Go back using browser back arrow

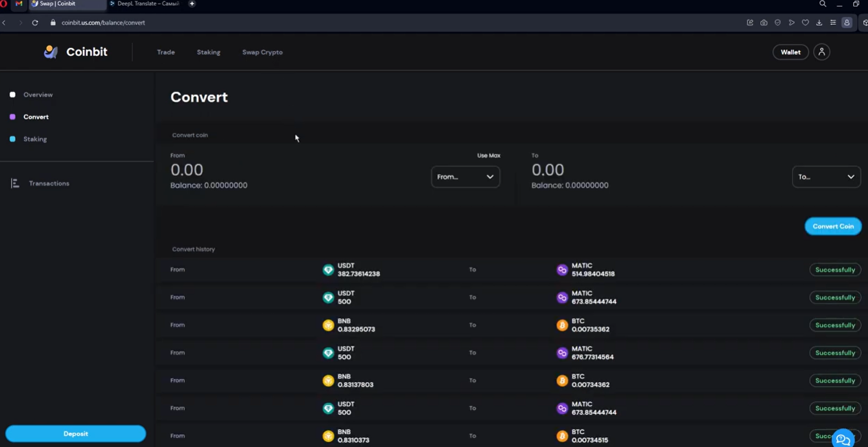[x=5, y=23]
